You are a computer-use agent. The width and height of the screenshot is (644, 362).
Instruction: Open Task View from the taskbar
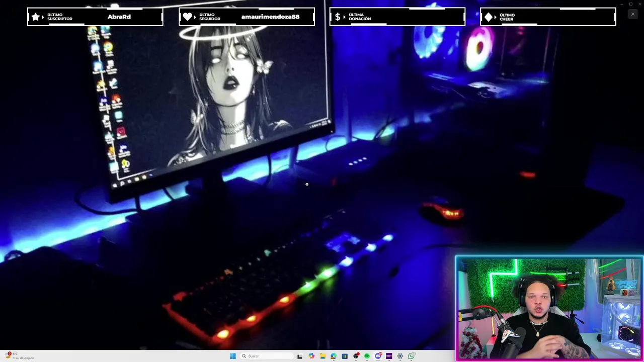(300, 356)
